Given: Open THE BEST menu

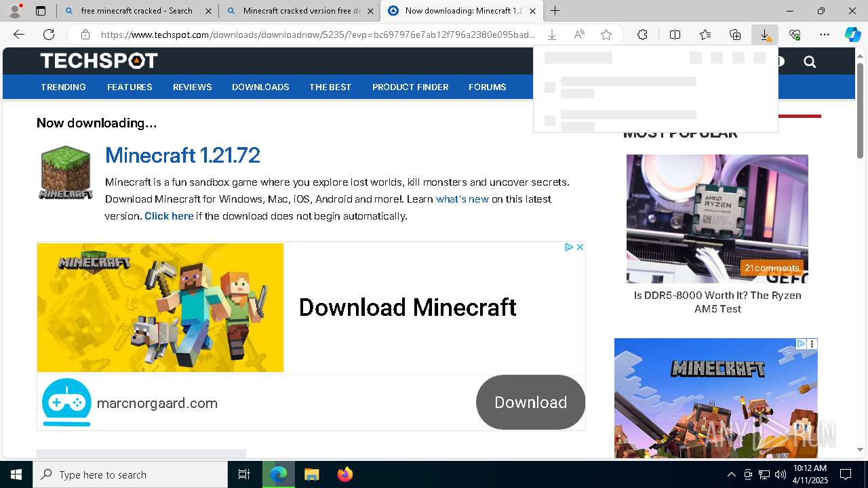Looking at the screenshot, I should coord(330,87).
